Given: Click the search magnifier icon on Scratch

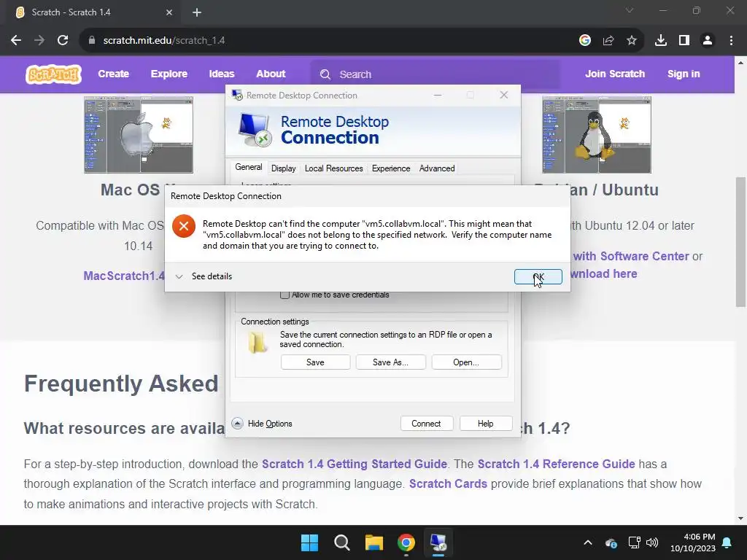Looking at the screenshot, I should pos(325,74).
